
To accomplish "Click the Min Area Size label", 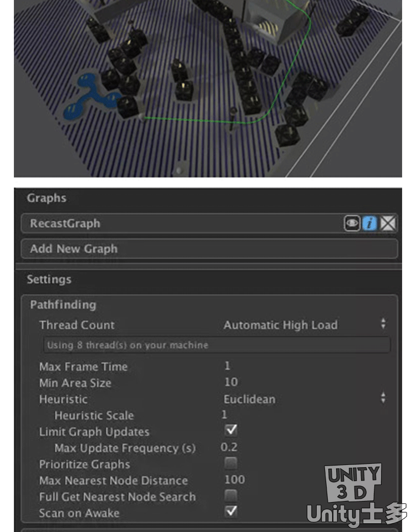I will coord(75,383).
